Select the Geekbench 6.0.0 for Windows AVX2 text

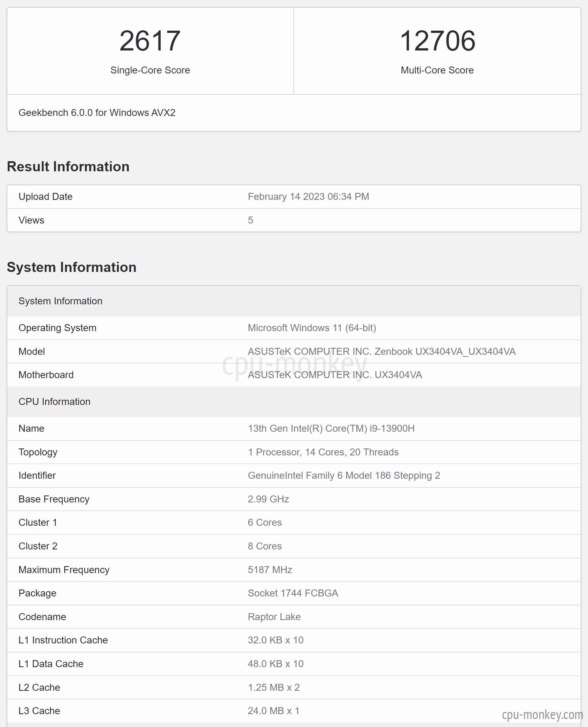pyautogui.click(x=97, y=112)
